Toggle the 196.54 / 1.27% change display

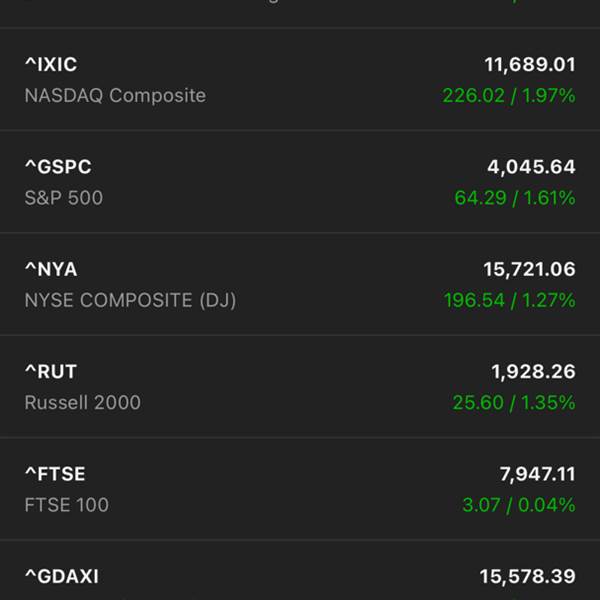(510, 300)
